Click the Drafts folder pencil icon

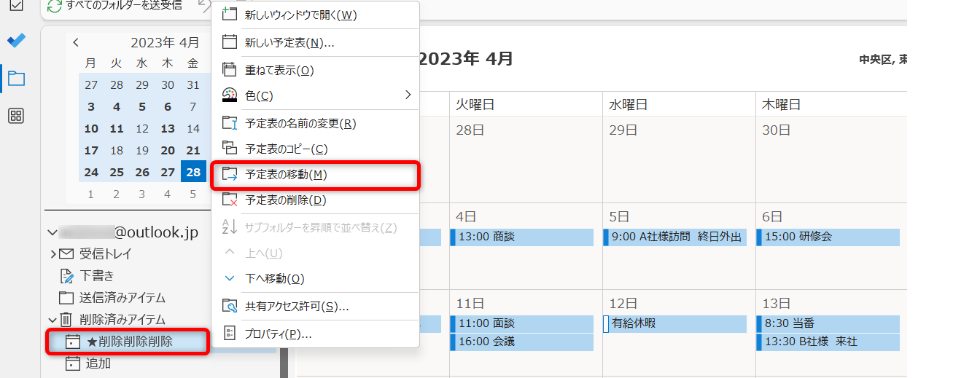(66, 276)
